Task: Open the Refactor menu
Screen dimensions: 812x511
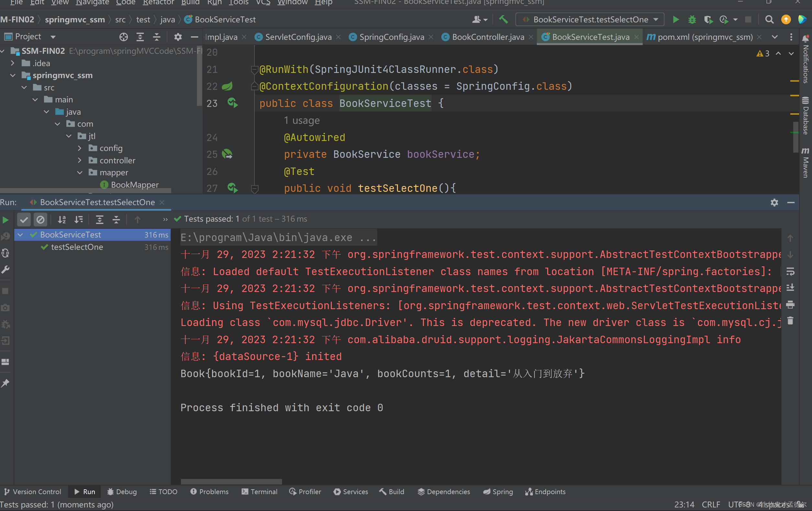Action: [158, 3]
